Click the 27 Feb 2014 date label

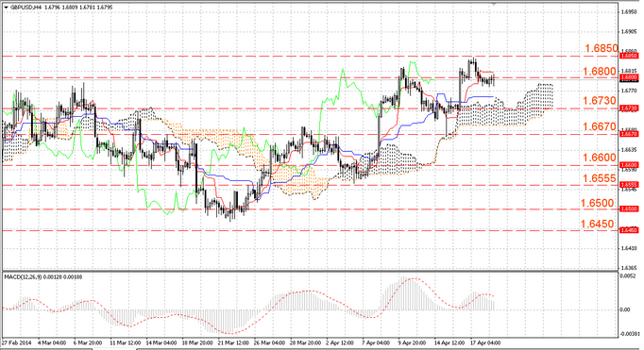pos(16,342)
